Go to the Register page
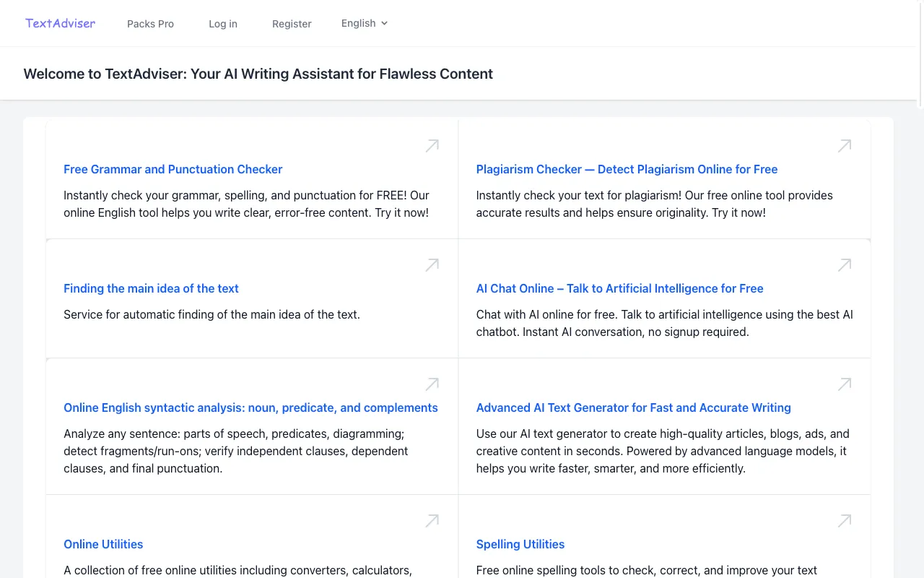 [292, 24]
